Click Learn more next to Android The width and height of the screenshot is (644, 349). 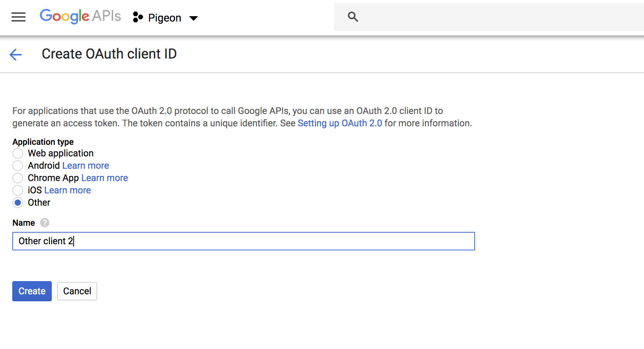tap(85, 165)
